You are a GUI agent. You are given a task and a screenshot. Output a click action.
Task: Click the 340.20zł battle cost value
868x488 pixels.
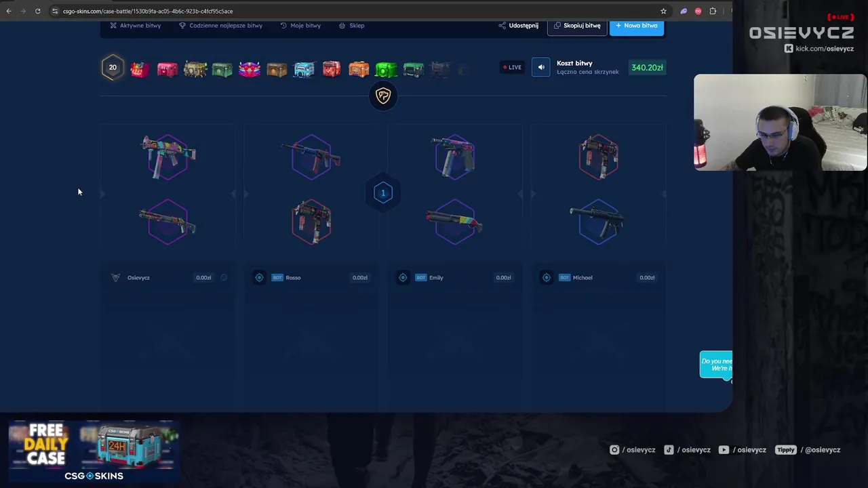[x=647, y=67]
